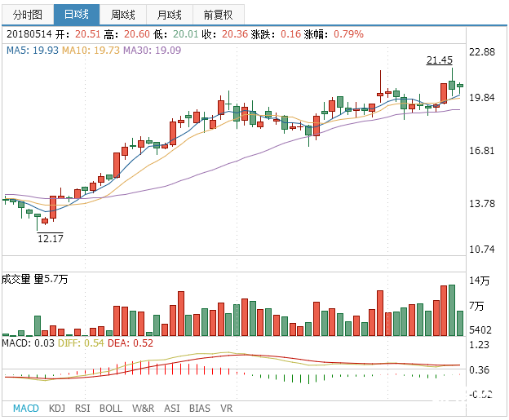Click the 1.23 MACD axis label

tap(479, 344)
